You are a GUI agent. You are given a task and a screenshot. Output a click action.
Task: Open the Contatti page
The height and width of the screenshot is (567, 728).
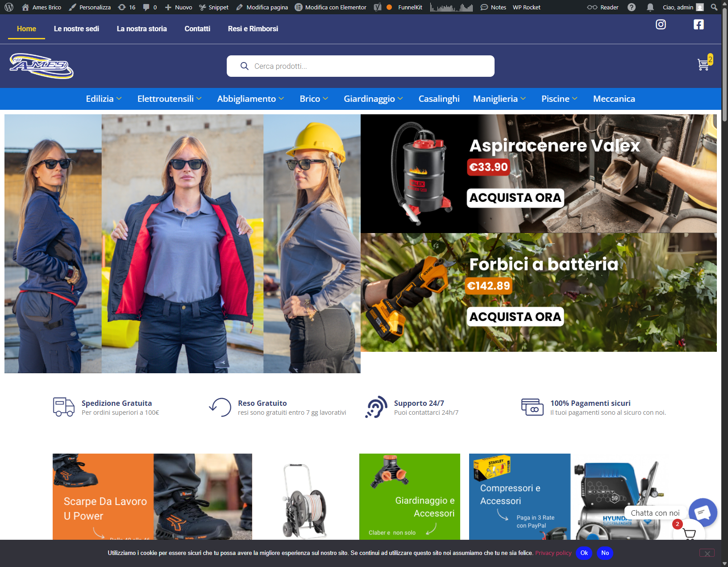(x=197, y=29)
